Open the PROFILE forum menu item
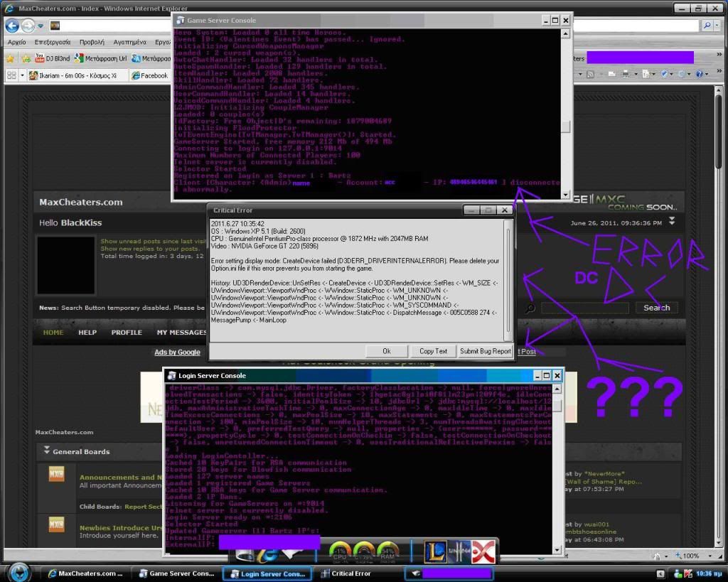The width and height of the screenshot is (728, 582). [x=127, y=333]
